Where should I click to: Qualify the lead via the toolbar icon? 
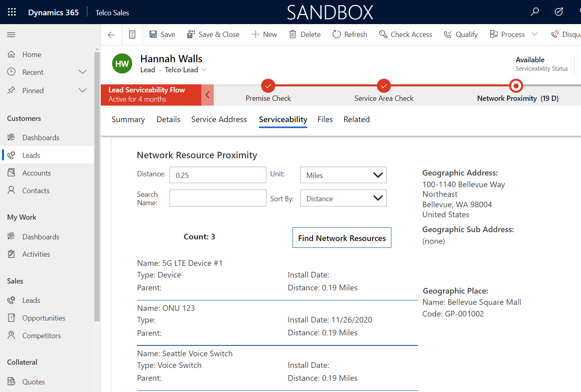(460, 34)
